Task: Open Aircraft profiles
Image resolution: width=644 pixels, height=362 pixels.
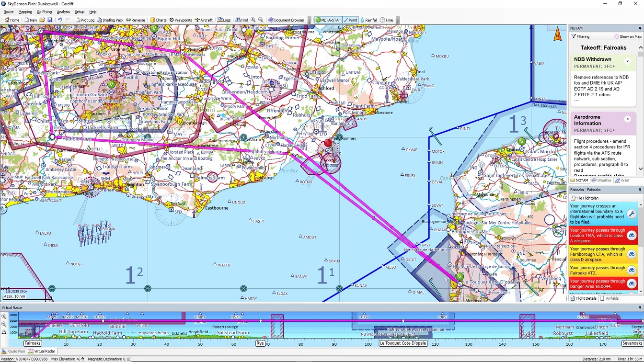Action: click(203, 20)
